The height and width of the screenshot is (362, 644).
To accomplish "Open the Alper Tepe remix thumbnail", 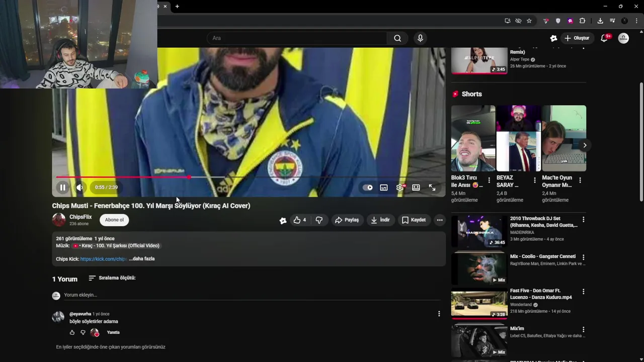I will [479, 60].
